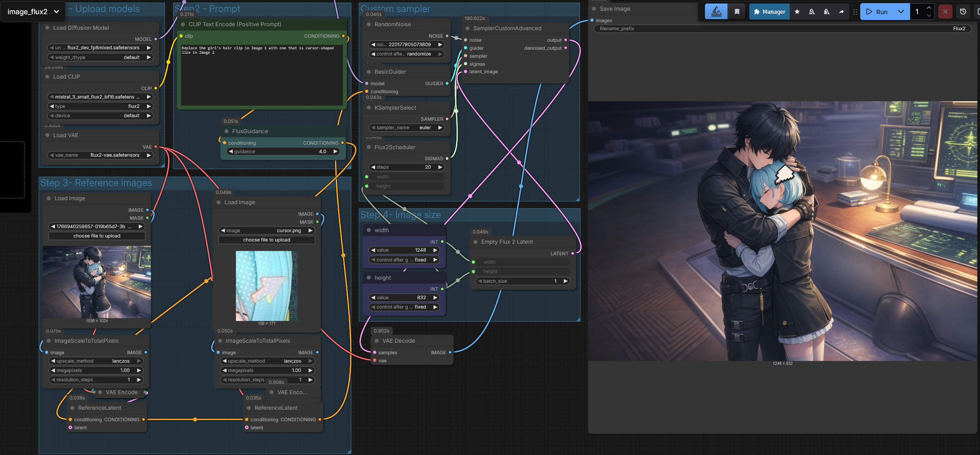Click the ComfyUI logo icon in the toolbar
Screen dimensions: 980x455
716,12
